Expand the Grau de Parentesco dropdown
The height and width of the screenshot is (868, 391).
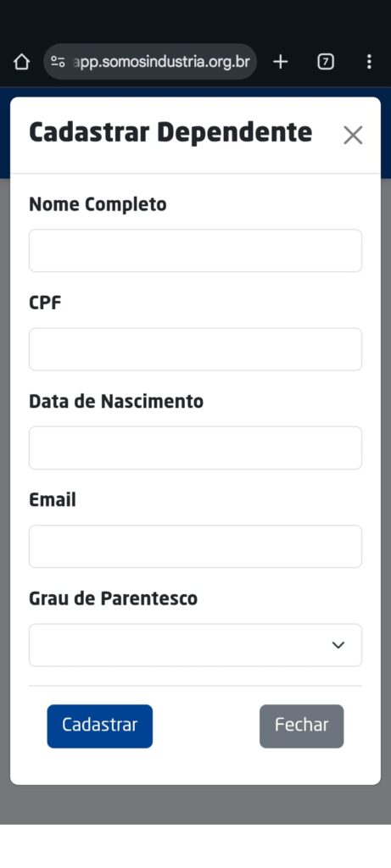tap(195, 645)
